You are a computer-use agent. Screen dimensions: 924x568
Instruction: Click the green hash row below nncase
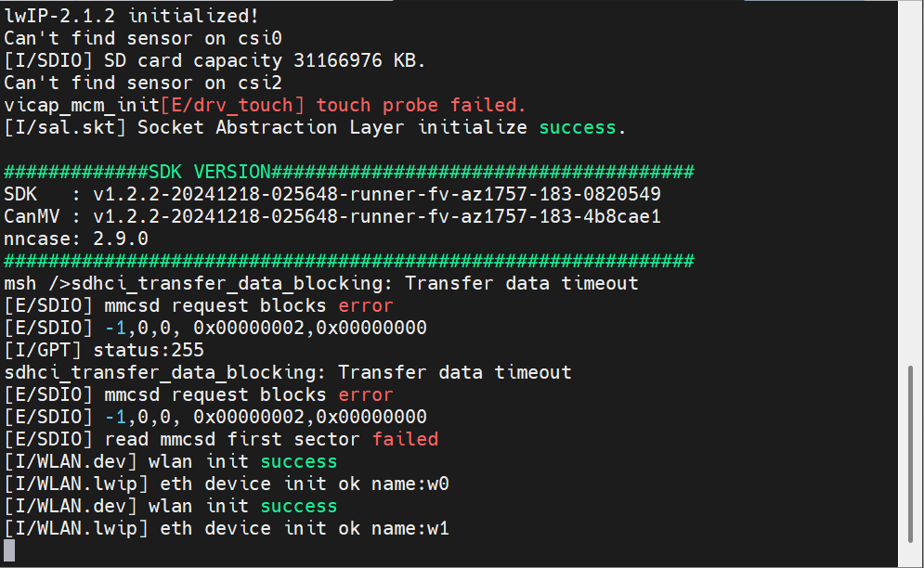(349, 261)
